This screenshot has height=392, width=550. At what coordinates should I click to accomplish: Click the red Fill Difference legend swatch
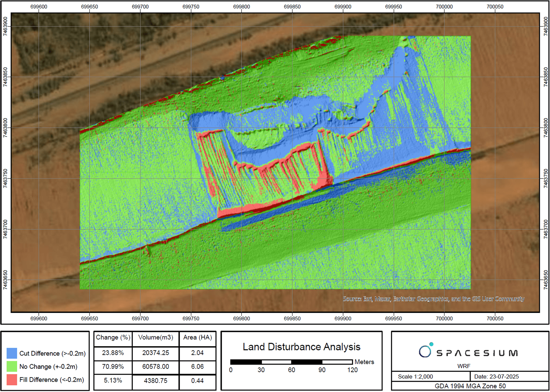click(x=12, y=380)
